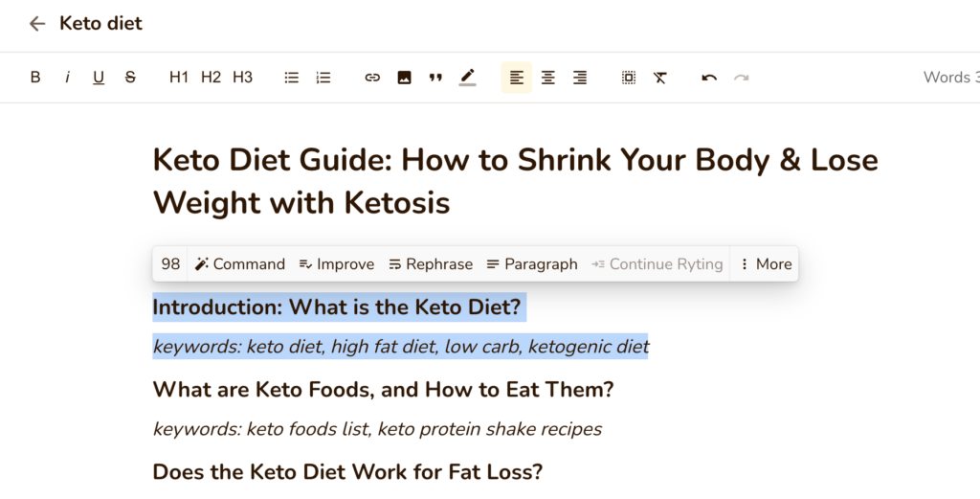Click the Improve button

(337, 264)
